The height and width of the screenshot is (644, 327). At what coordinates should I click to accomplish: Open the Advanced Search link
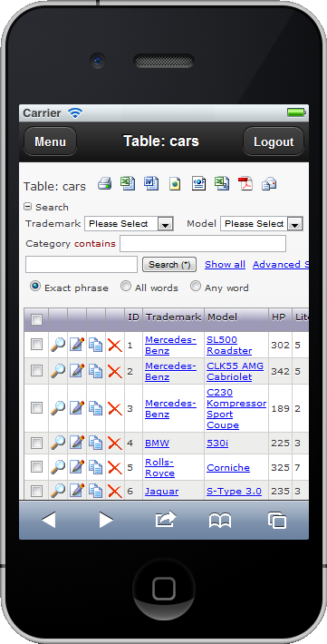(x=281, y=265)
